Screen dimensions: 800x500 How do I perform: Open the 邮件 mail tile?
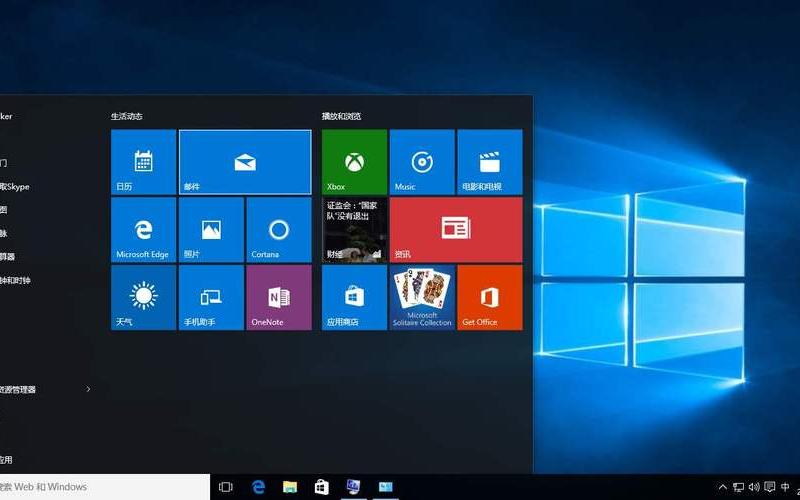(x=245, y=162)
